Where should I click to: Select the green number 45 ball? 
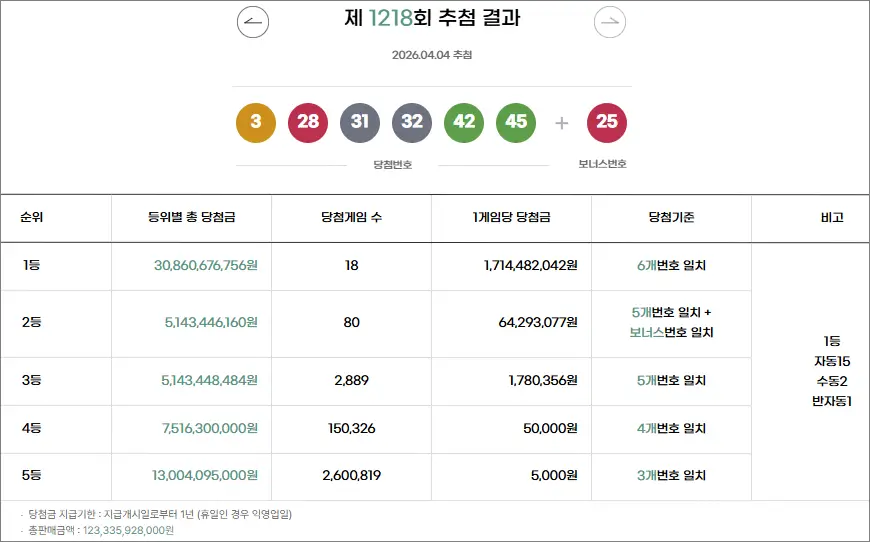tap(516, 123)
